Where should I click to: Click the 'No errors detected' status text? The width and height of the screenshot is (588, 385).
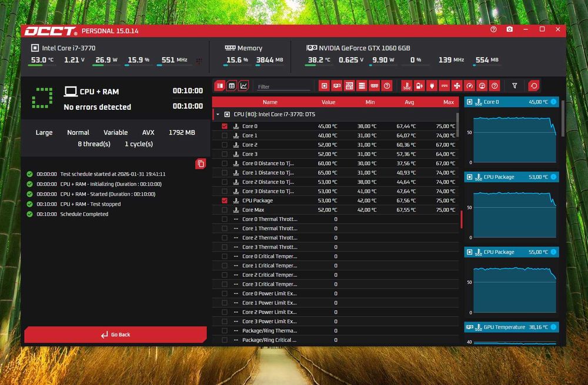click(98, 107)
